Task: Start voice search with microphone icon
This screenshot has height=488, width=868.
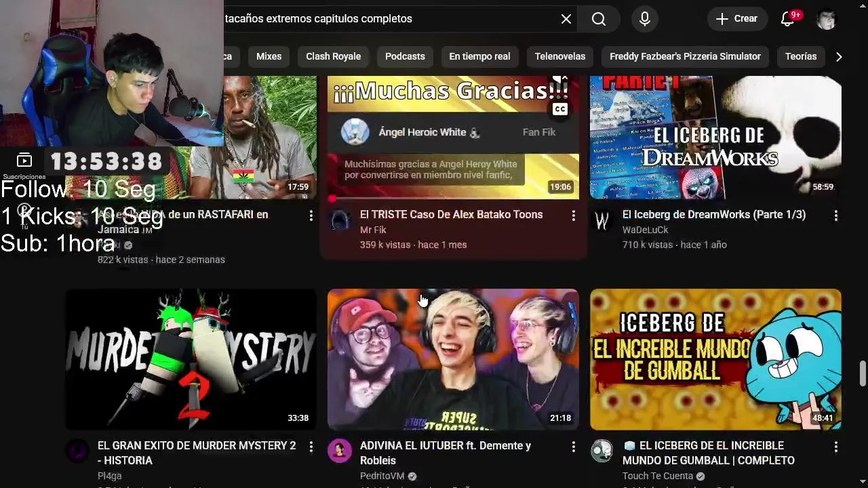Action: coord(645,19)
